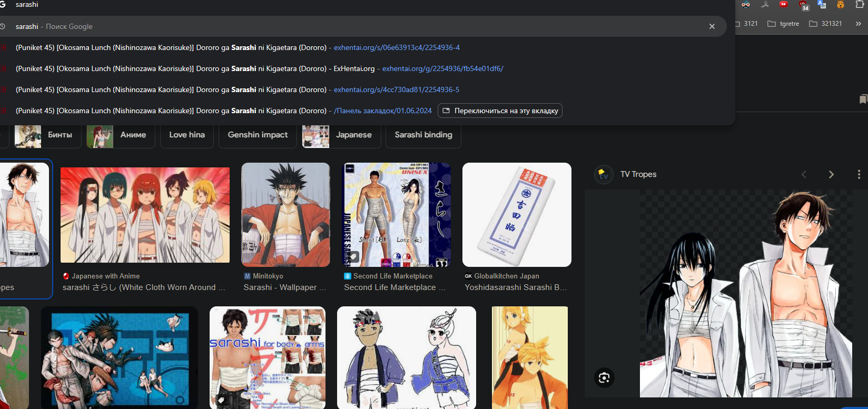Open the three-dot menu in preview panel

pyautogui.click(x=859, y=174)
